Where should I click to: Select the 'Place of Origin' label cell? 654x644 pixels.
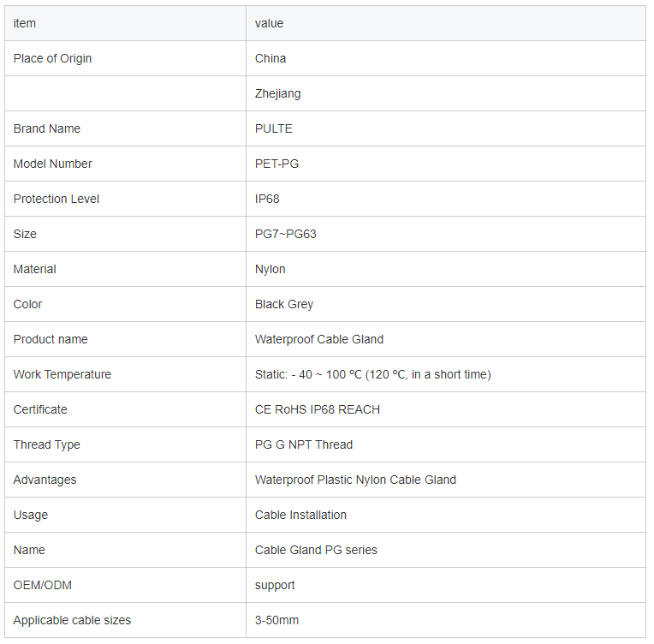coord(125,58)
